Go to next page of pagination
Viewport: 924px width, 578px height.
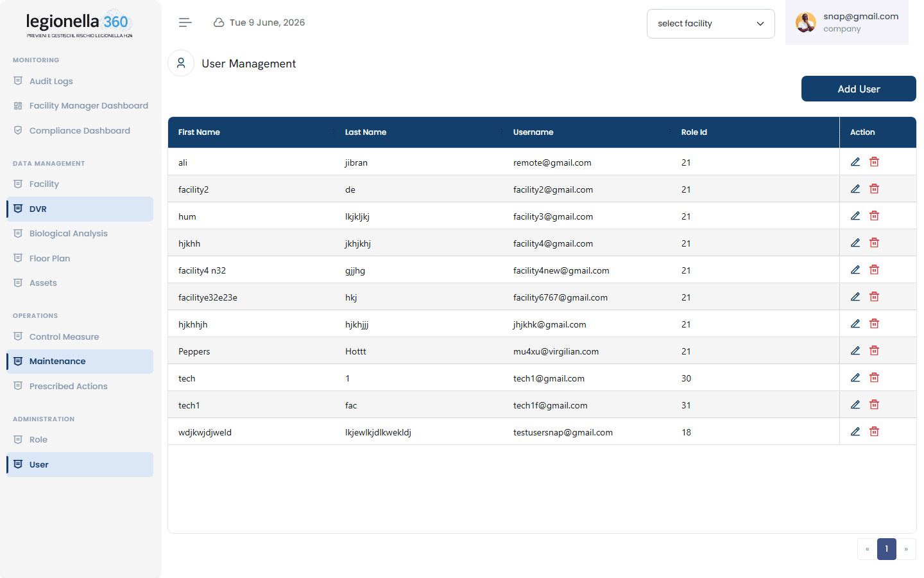point(906,549)
